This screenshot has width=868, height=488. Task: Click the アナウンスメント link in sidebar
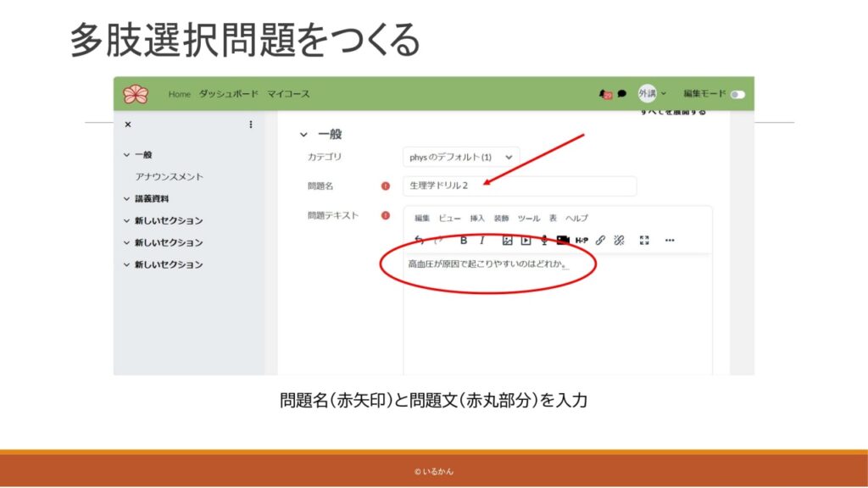click(x=170, y=176)
